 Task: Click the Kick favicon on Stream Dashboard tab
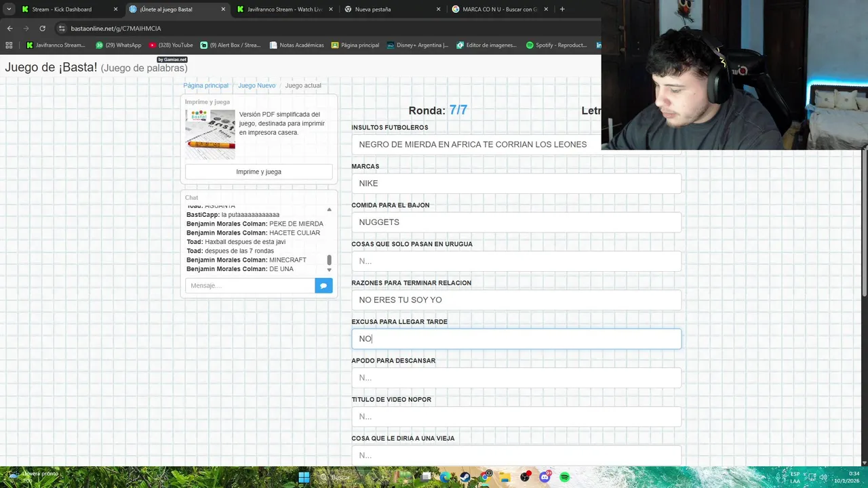point(25,9)
